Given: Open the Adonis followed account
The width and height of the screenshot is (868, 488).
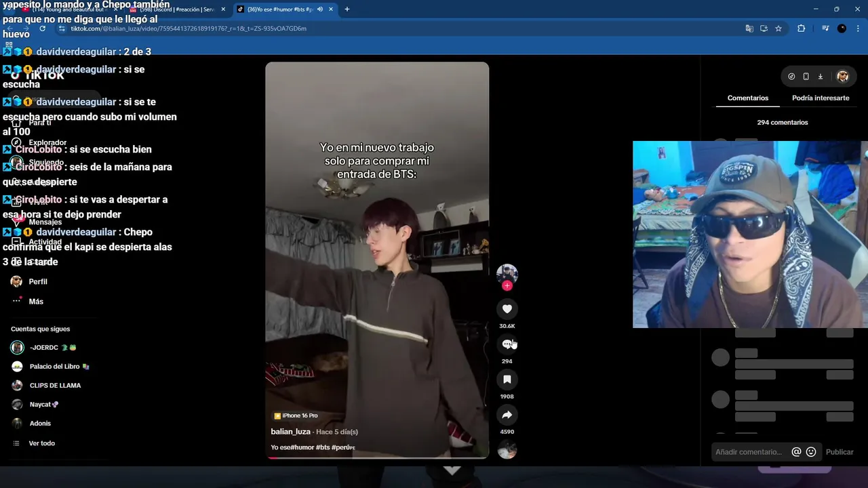Looking at the screenshot, I should pyautogui.click(x=31, y=424).
